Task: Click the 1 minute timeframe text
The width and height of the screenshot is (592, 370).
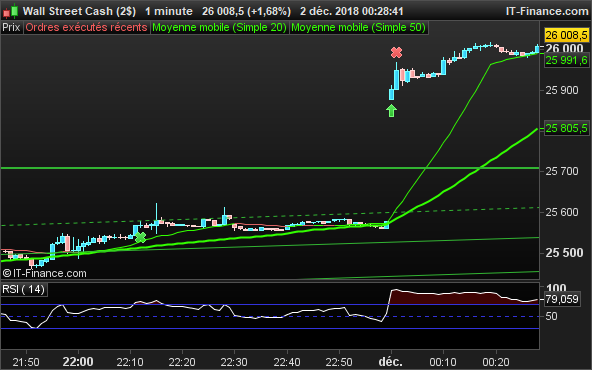Action: click(169, 11)
